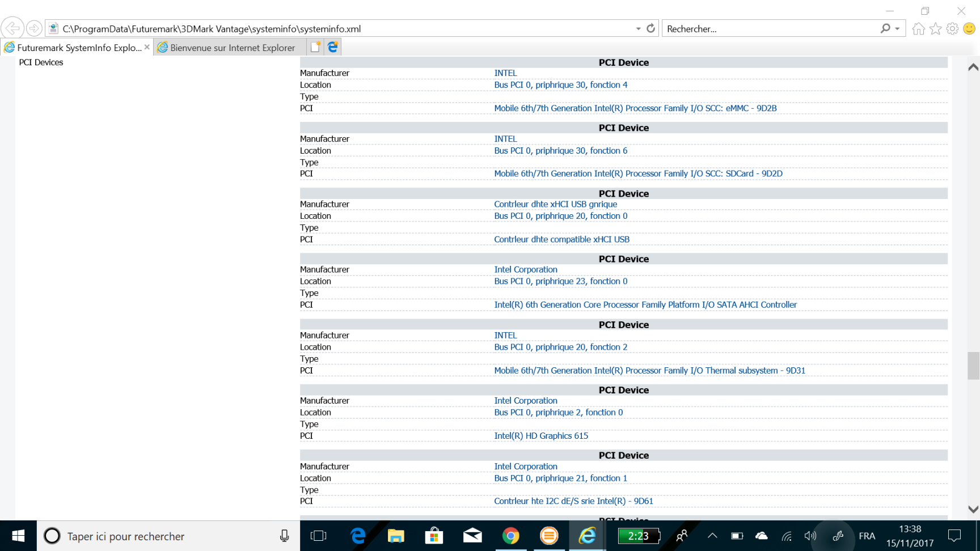The width and height of the screenshot is (980, 551).
Task: Click the Open in Microsoft Edge icon beside tabs
Action: (333, 47)
